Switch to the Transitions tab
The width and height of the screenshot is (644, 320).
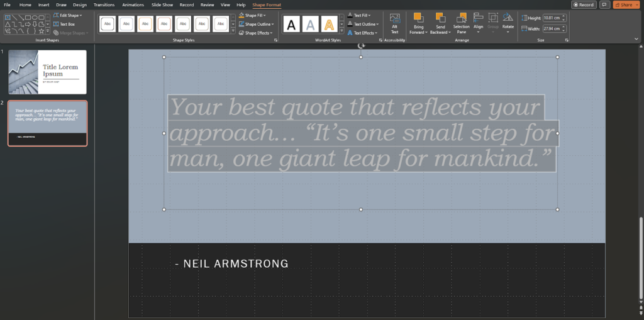pos(104,4)
